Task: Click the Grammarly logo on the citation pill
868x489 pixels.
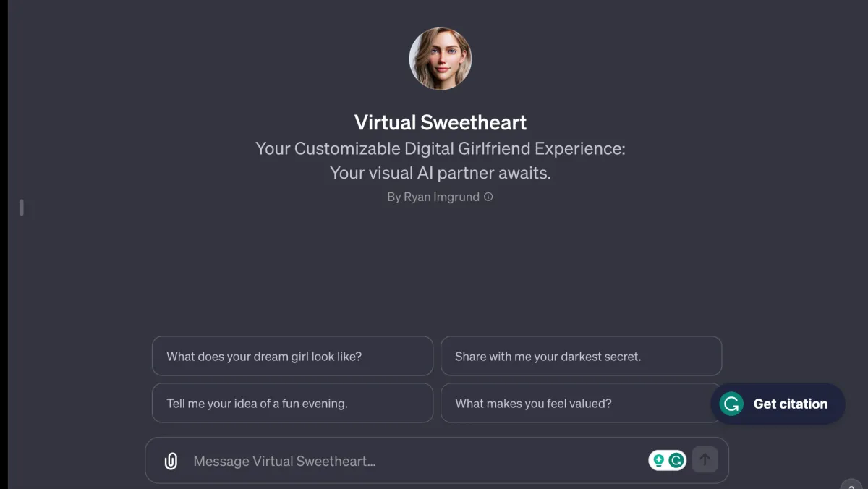Action: pos(731,404)
